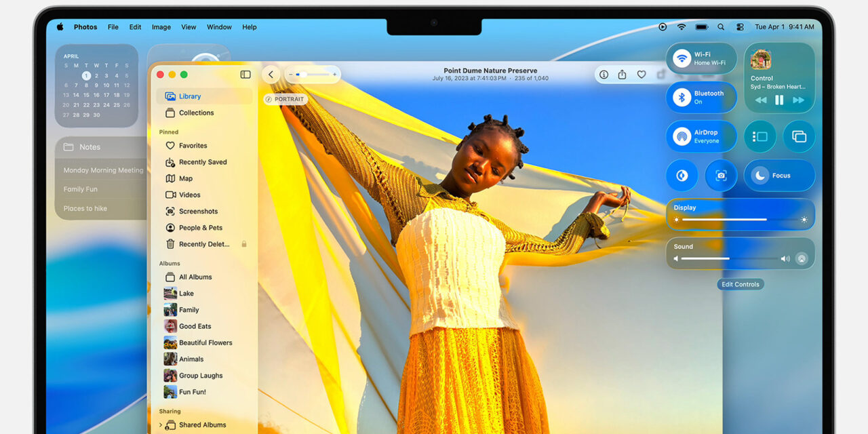
Task: Toggle Focus mode
Action: 780,176
